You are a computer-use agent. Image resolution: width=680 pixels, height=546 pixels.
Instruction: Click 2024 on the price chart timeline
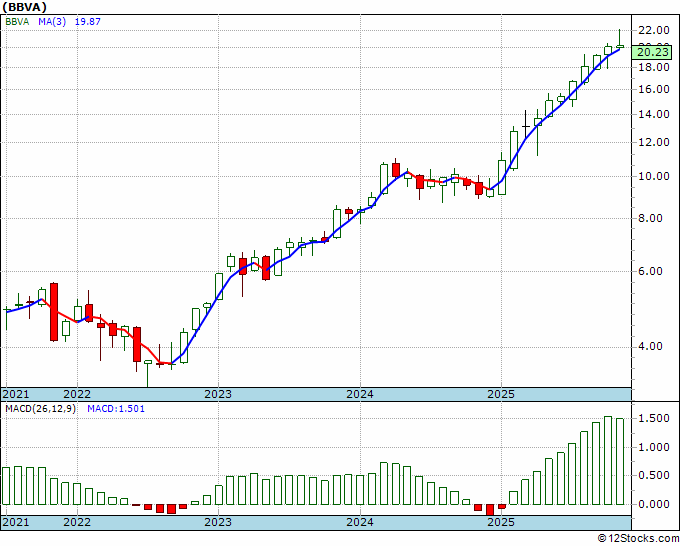tap(360, 394)
